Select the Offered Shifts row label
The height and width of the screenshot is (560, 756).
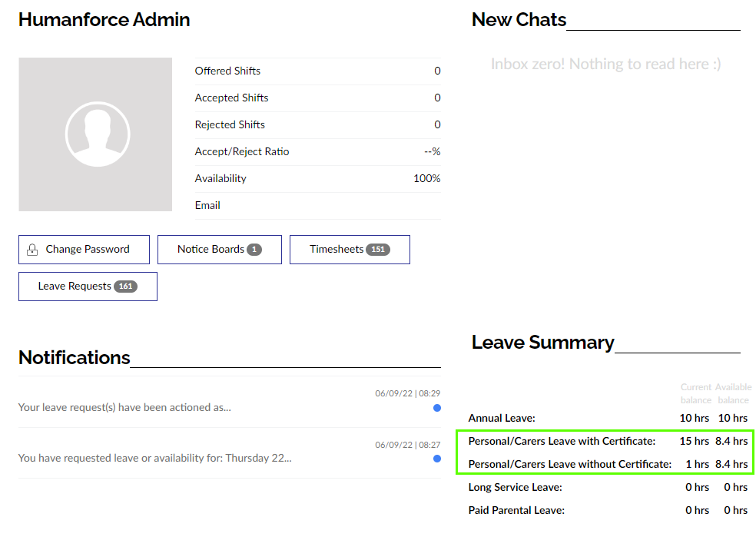pyautogui.click(x=227, y=71)
